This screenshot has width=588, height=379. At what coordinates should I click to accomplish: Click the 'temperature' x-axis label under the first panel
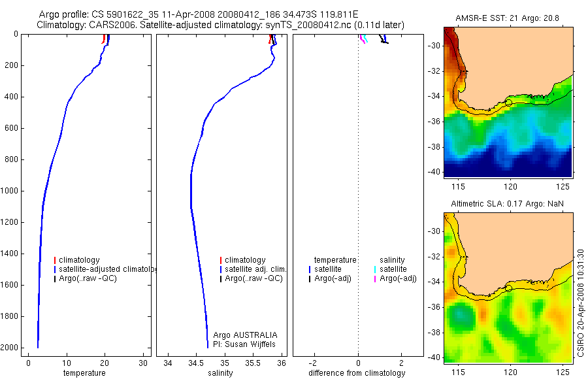pos(84,373)
